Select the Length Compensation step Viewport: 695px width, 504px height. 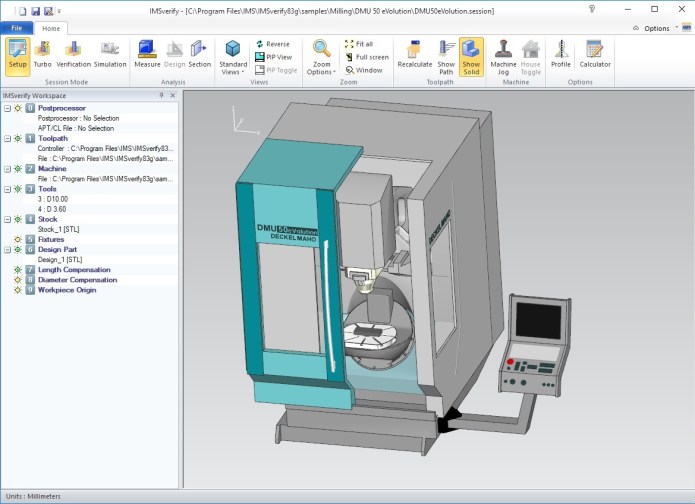pos(74,270)
